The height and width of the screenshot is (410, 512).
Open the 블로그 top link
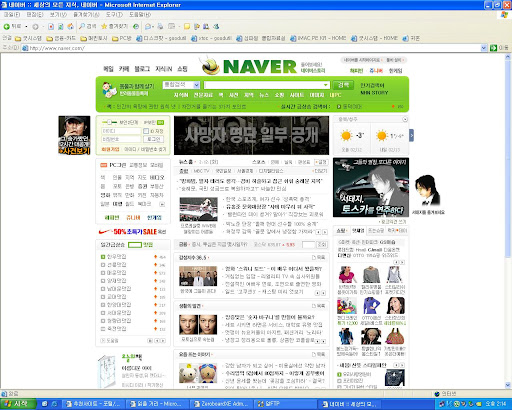pos(142,69)
